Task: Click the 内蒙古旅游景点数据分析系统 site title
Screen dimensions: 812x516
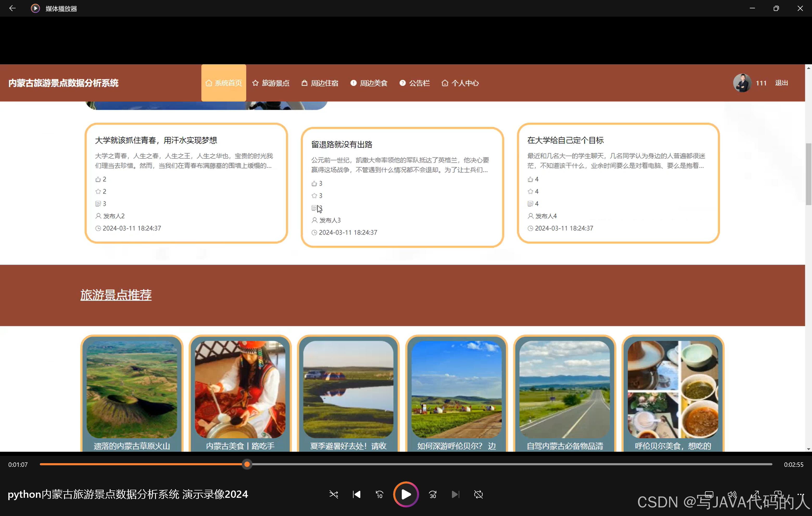Action: 64,83
